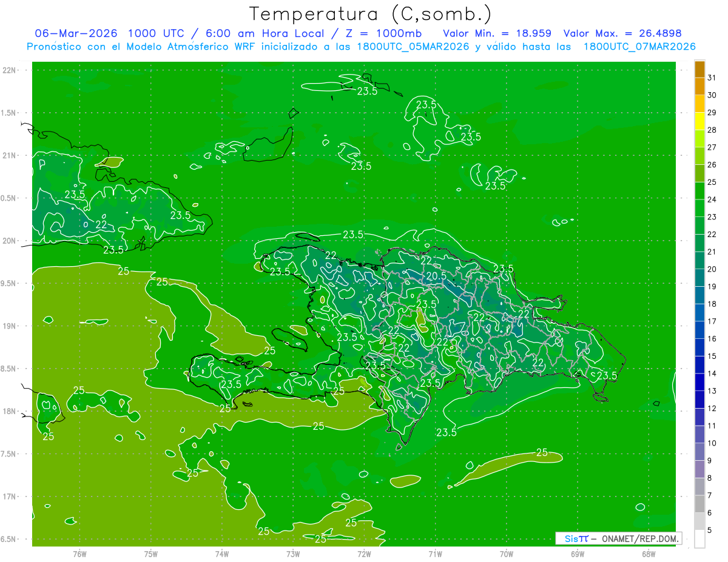Click the "1000 UTC" time text
This screenshot has width=728, height=562.
pos(156,33)
